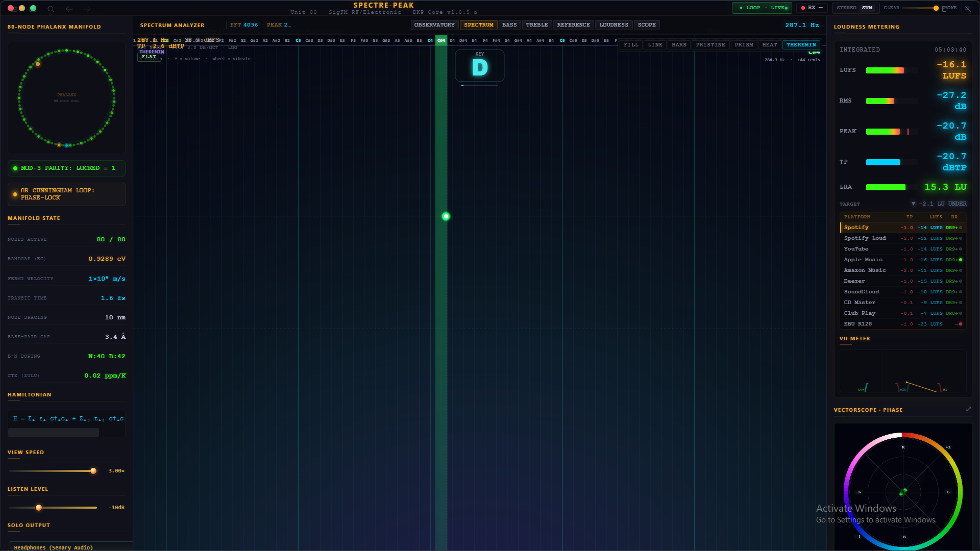Click the KEY D display box

[x=480, y=65]
